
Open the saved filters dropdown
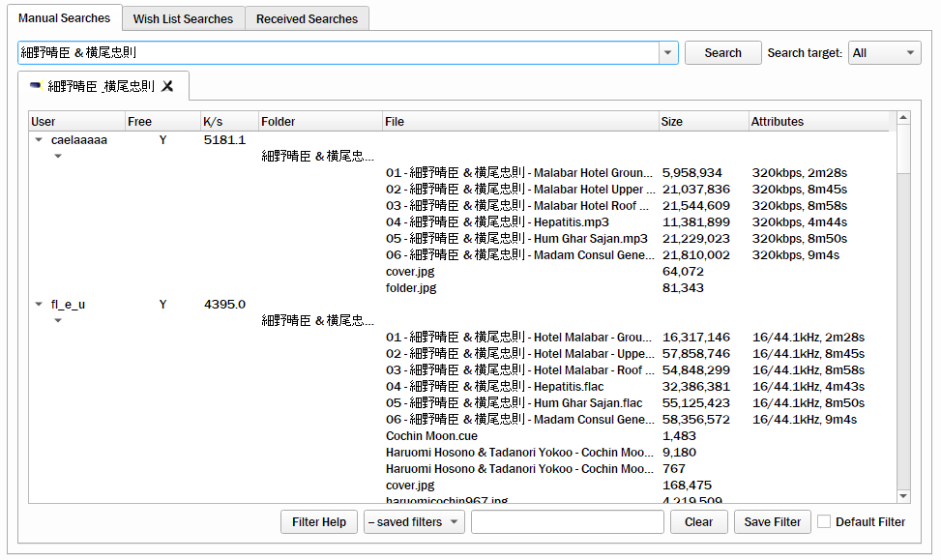(x=414, y=522)
